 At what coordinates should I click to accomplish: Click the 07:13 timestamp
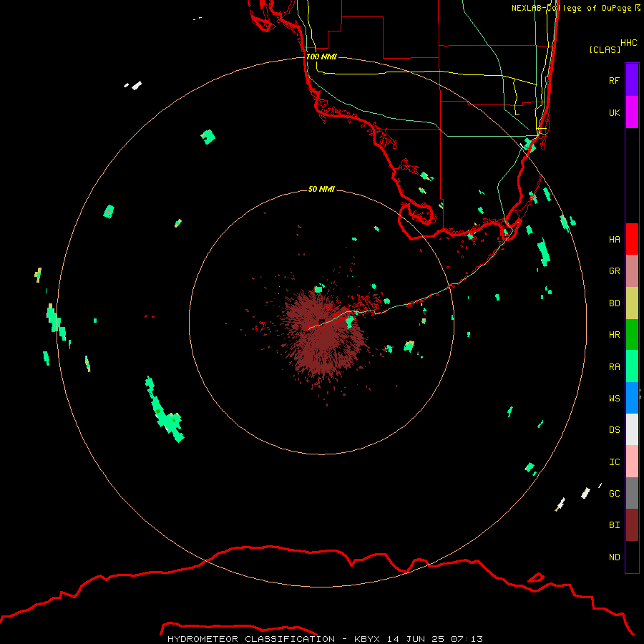[467, 639]
